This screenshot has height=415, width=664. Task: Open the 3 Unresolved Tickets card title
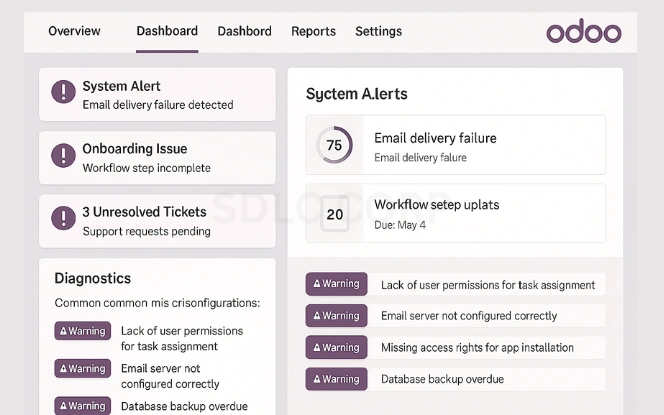click(144, 212)
